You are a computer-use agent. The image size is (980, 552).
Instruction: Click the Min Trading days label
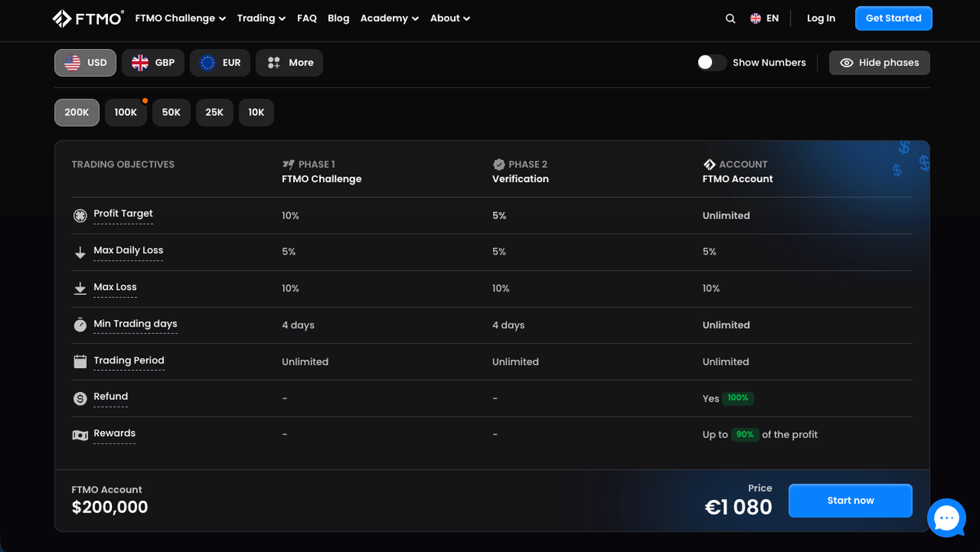[x=136, y=323]
